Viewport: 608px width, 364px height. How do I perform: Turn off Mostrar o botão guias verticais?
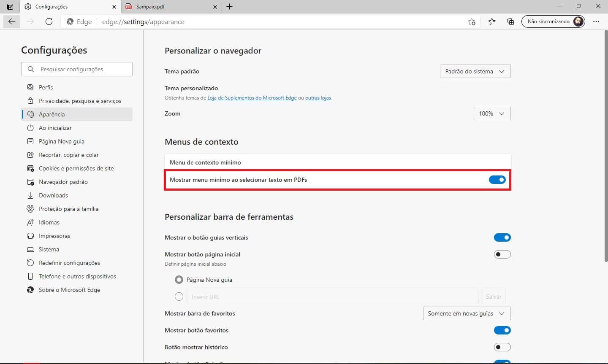click(x=502, y=237)
